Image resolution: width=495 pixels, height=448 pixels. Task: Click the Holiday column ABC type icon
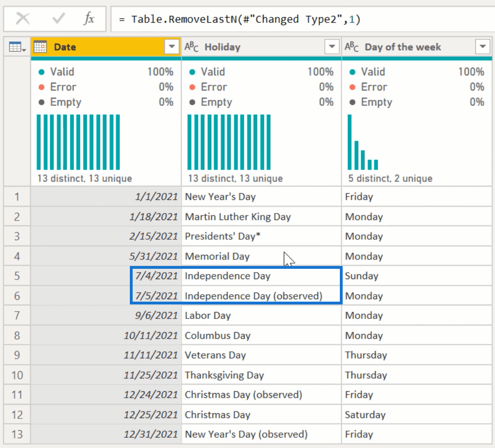click(192, 47)
